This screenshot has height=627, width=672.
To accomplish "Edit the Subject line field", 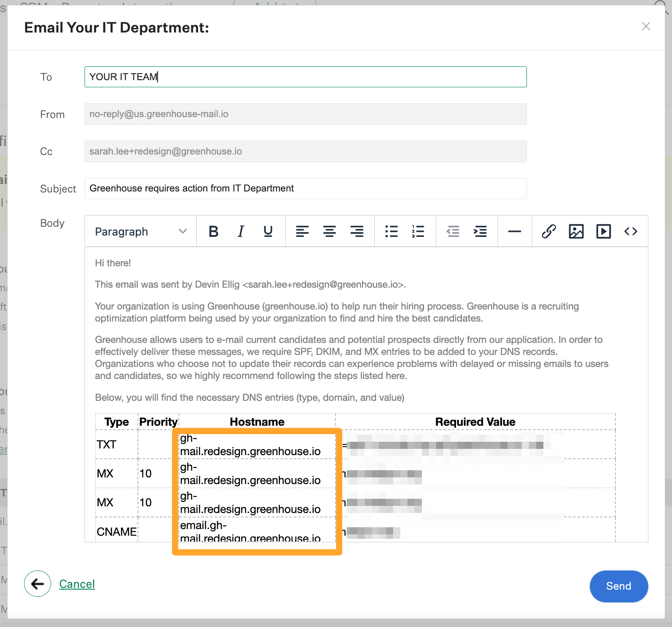I will tap(305, 188).
